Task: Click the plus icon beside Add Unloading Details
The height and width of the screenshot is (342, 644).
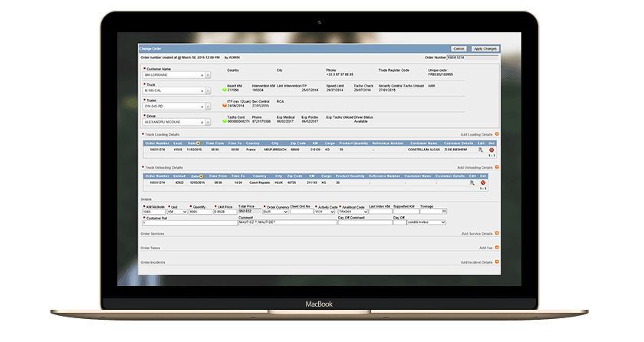Action: (x=497, y=166)
